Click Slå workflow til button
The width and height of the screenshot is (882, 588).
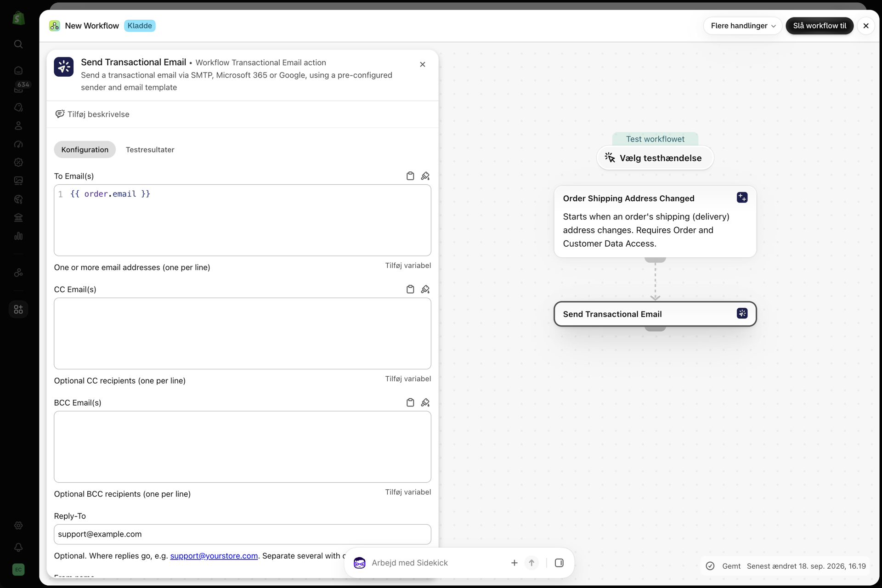(x=820, y=26)
